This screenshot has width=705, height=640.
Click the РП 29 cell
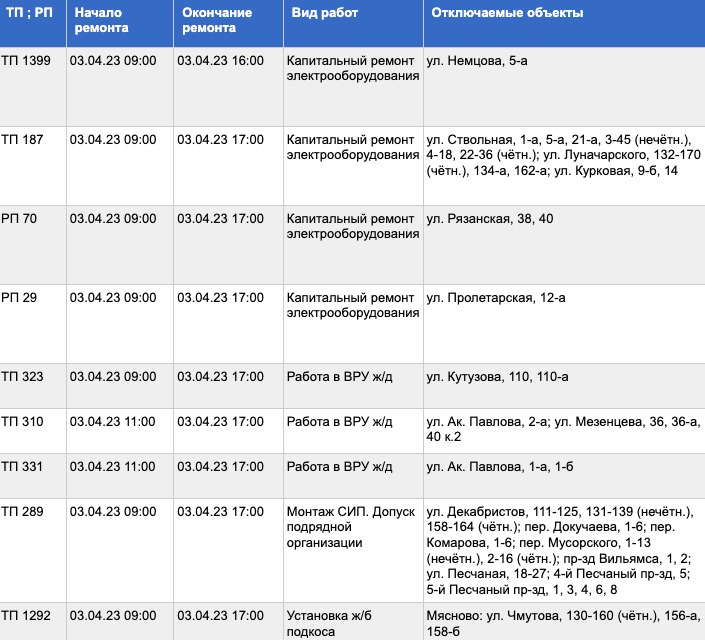pos(19,298)
